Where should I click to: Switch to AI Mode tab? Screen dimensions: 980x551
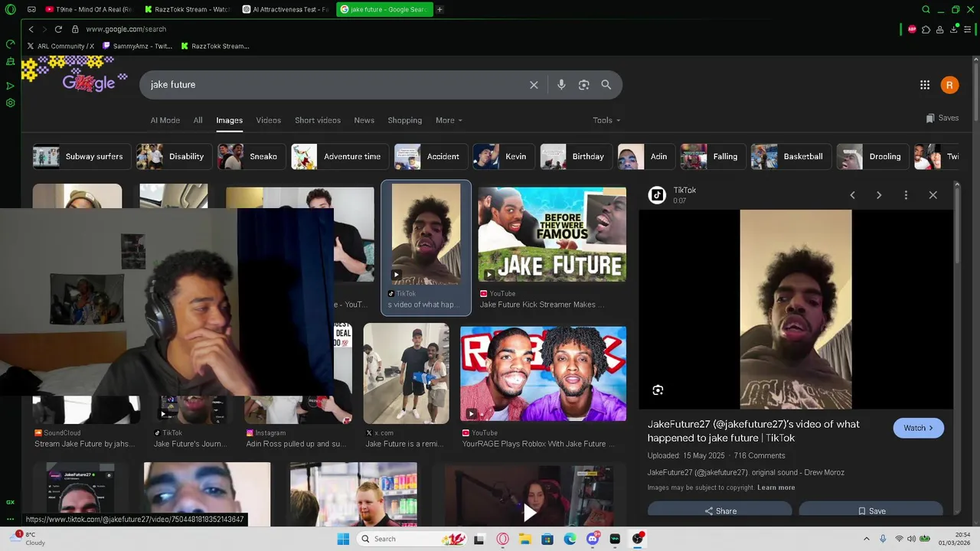165,120
